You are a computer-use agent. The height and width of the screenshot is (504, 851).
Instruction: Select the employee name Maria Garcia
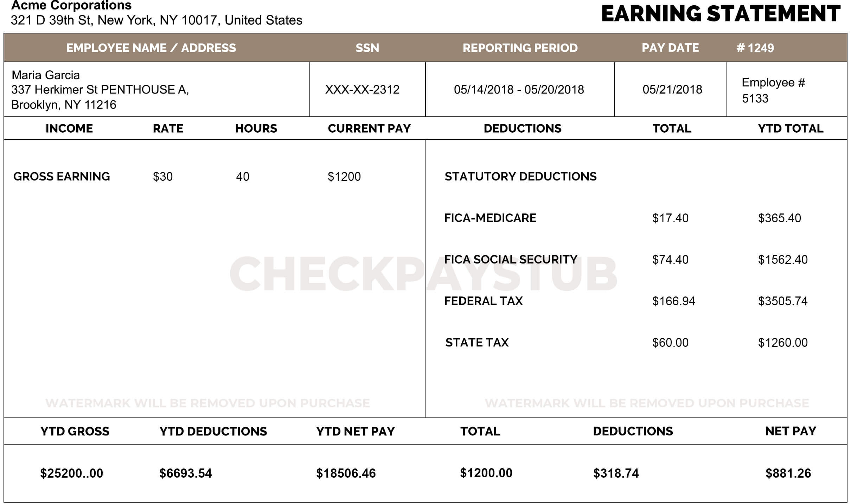coord(46,75)
